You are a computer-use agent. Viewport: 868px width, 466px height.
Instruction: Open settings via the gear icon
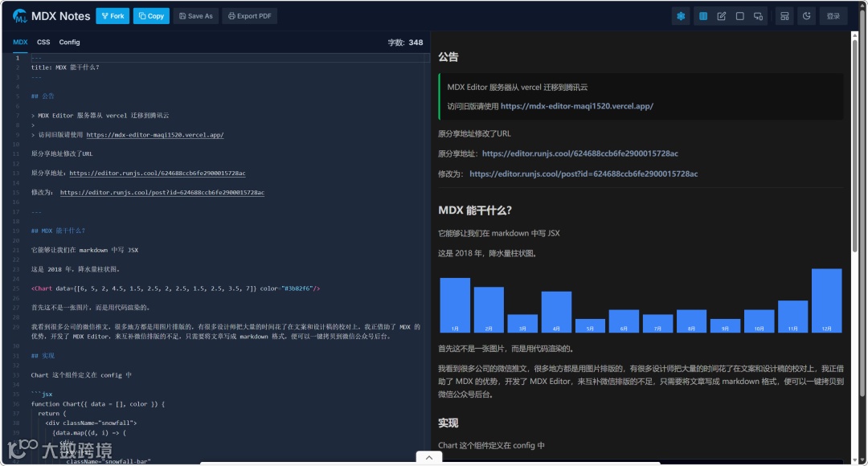point(681,16)
